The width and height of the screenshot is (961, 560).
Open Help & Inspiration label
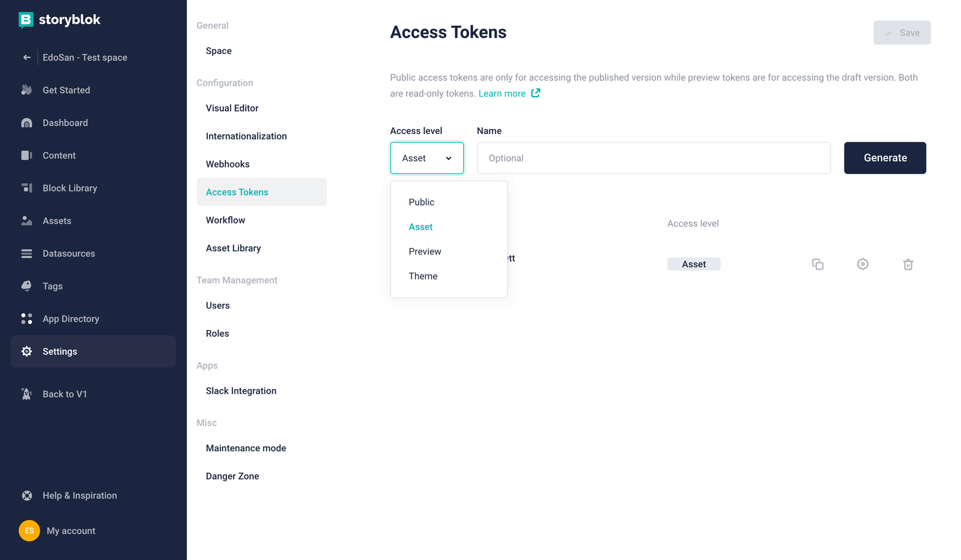(80, 496)
